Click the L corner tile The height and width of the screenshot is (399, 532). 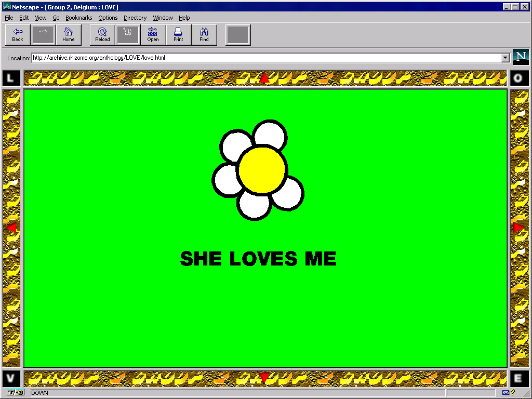11,78
